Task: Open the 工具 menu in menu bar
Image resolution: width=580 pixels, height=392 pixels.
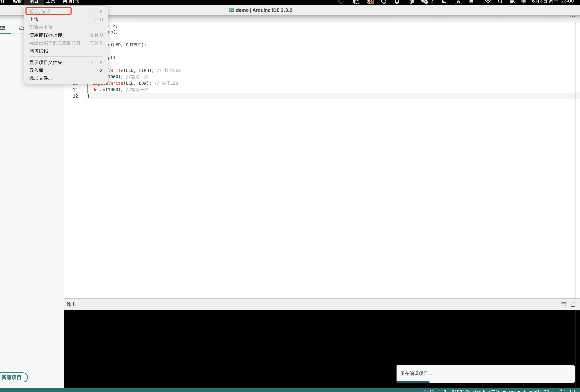Action: coord(50,1)
